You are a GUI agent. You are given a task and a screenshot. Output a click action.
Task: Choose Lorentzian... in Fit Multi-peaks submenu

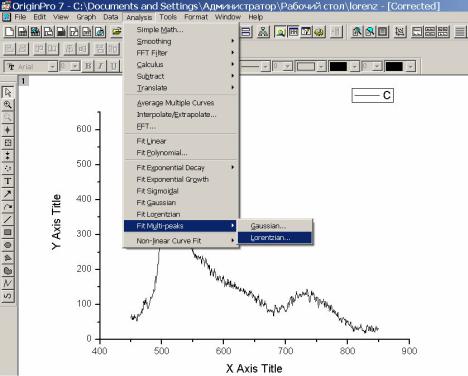(x=275, y=238)
